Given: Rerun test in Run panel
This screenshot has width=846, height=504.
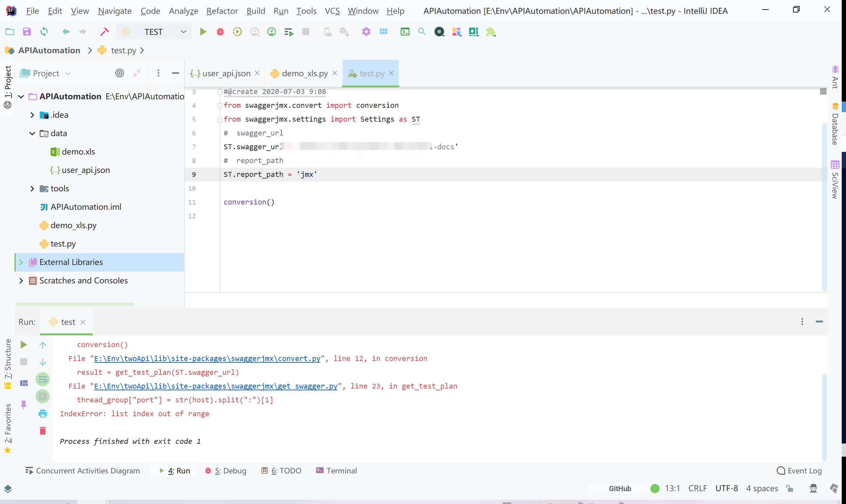Looking at the screenshot, I should pos(23,345).
